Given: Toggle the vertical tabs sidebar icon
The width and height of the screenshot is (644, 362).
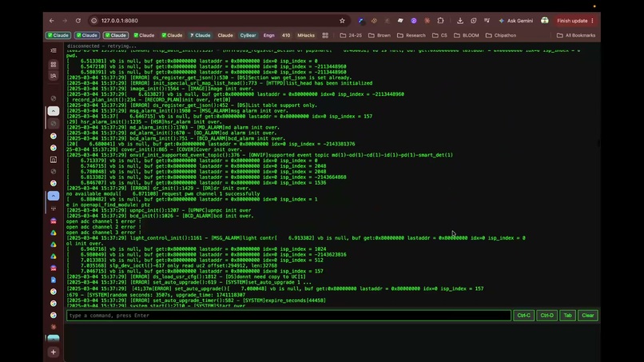Looking at the screenshot, I should point(54,50).
